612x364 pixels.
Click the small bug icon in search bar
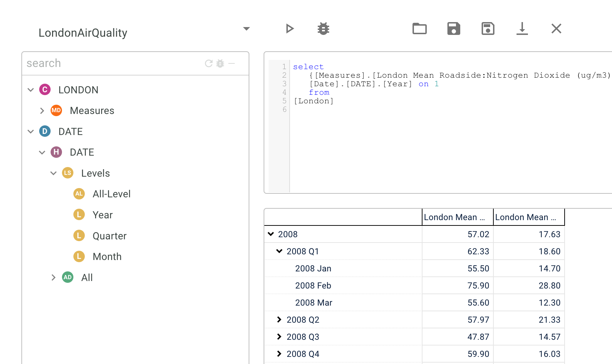[x=220, y=63]
